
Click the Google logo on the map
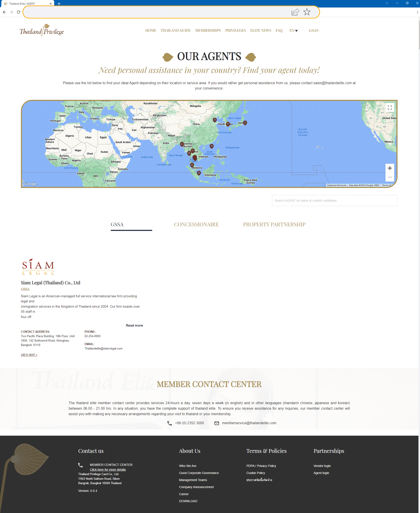pos(30,184)
